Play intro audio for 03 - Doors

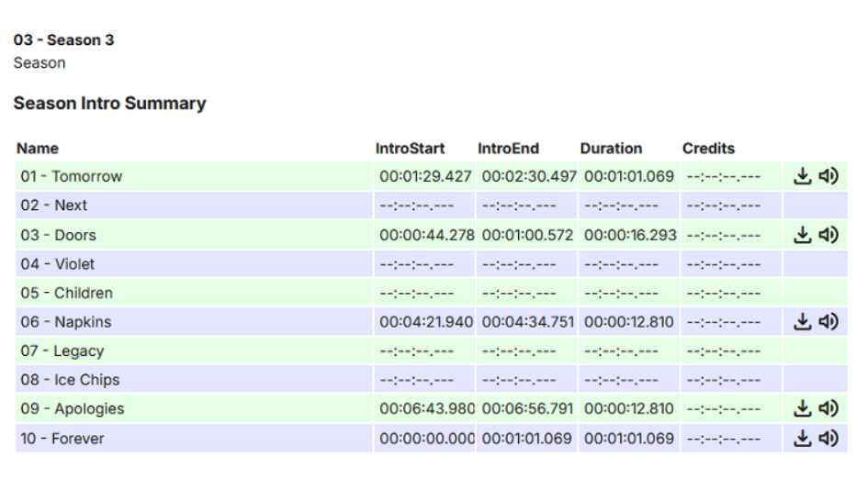click(x=829, y=235)
